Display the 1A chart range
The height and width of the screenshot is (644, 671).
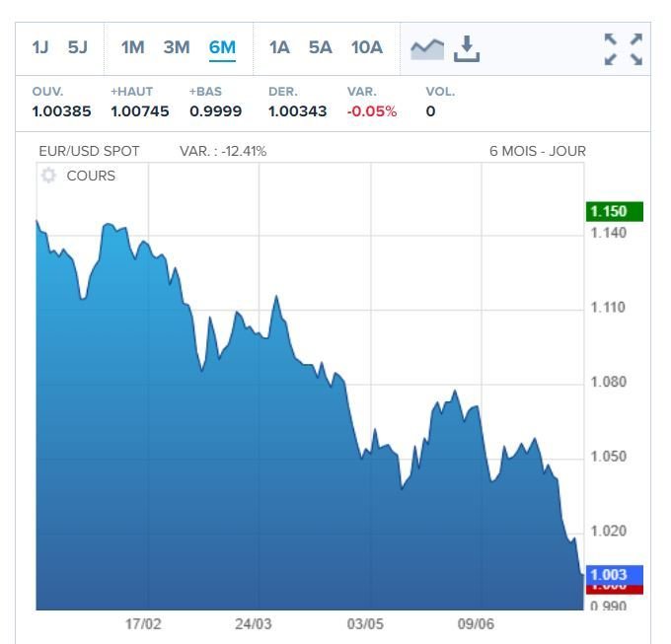coord(279,47)
